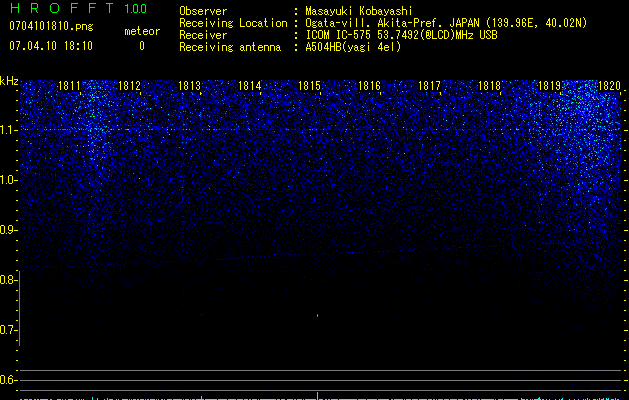Image resolution: width=629 pixels, height=400 pixels.
Task: Click the cyan spike at the bottom center
Action: click(318, 396)
